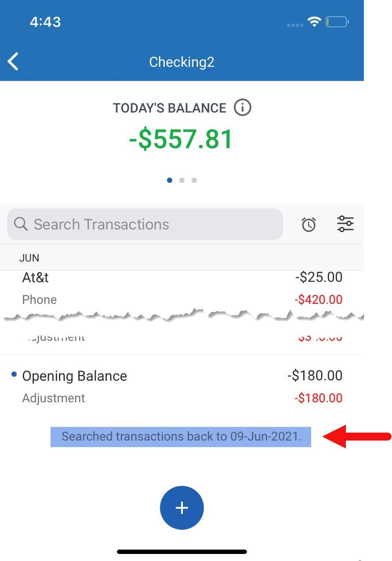The width and height of the screenshot is (392, 561).
Task: Tap the Searched transactions back to 09-Jun-2021 text
Action: coord(181,437)
